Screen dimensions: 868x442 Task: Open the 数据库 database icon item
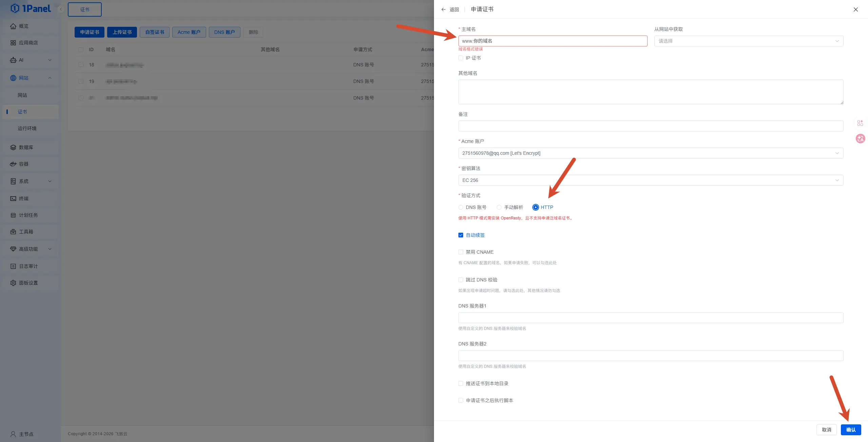point(13,147)
